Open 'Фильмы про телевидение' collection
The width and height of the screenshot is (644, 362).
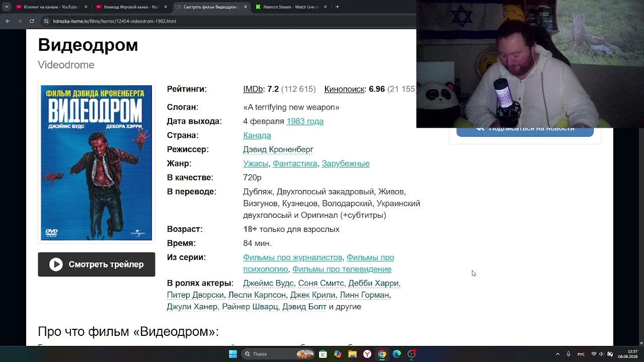(x=342, y=269)
